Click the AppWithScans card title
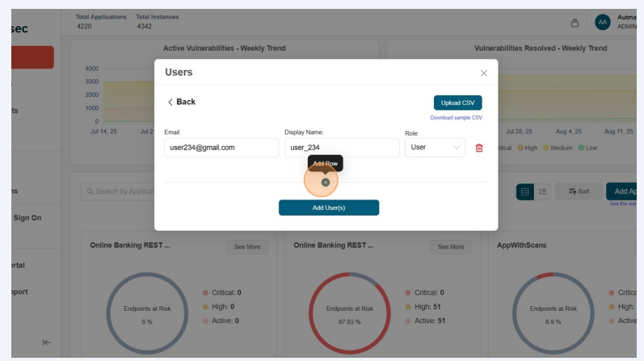 tap(522, 246)
